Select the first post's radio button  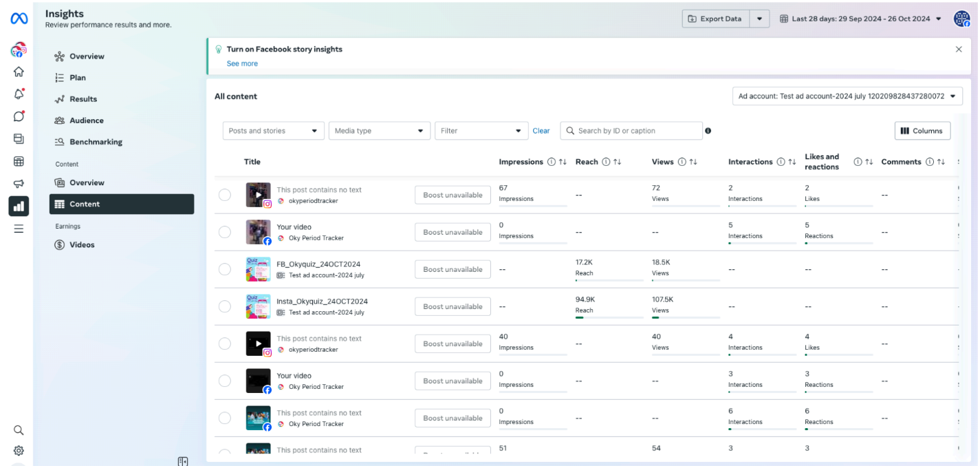coord(225,195)
